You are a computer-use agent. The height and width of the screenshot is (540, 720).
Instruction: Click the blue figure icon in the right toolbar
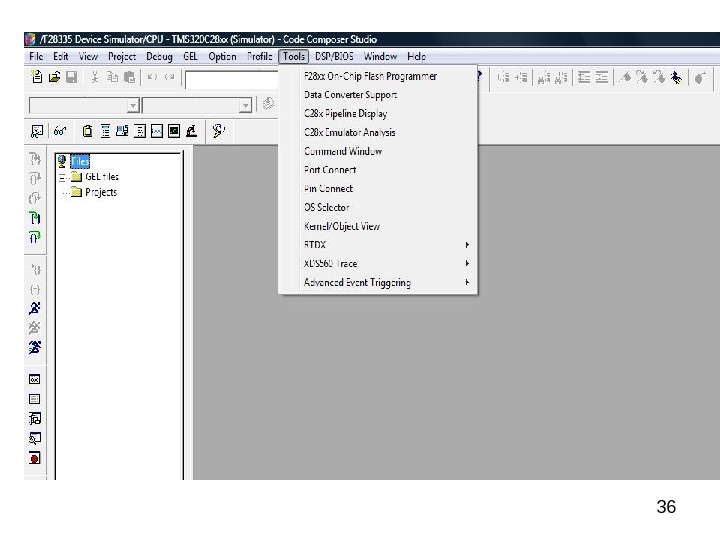pyautogui.click(x=676, y=78)
